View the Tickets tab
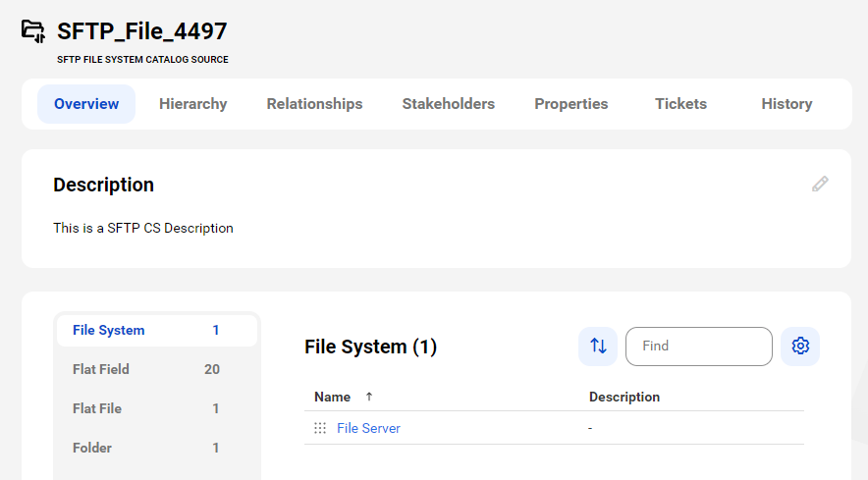The height and width of the screenshot is (480, 868). 680,104
